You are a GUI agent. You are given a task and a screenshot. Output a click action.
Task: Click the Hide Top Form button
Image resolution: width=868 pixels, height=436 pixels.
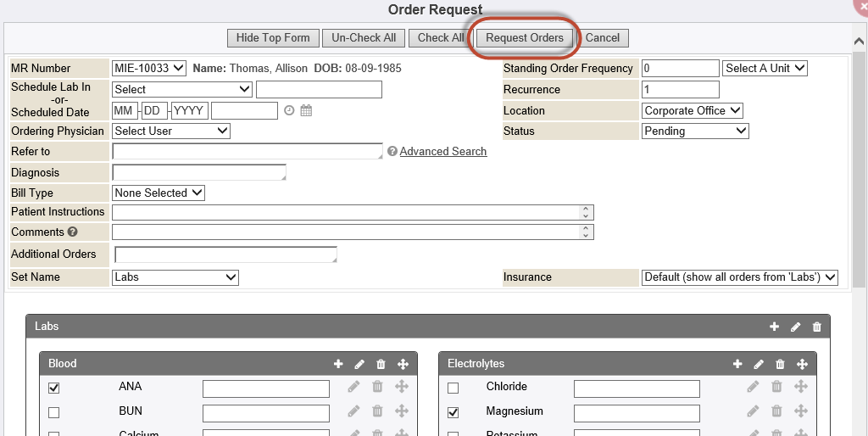(273, 38)
